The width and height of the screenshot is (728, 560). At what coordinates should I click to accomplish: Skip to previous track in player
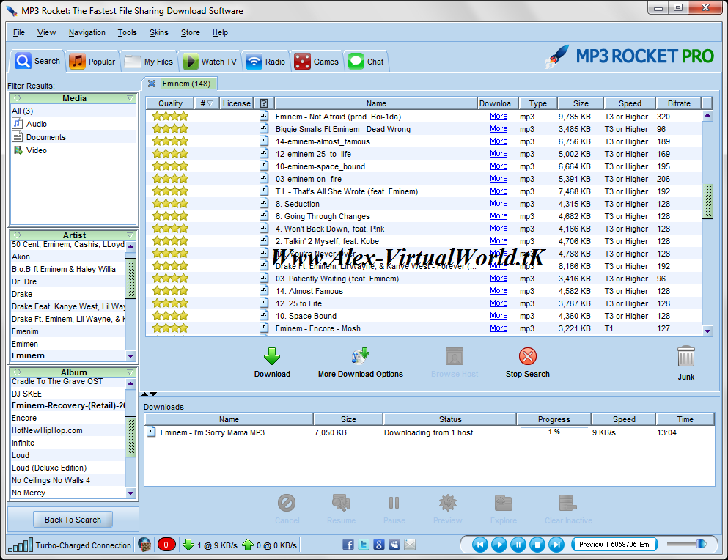click(x=480, y=544)
